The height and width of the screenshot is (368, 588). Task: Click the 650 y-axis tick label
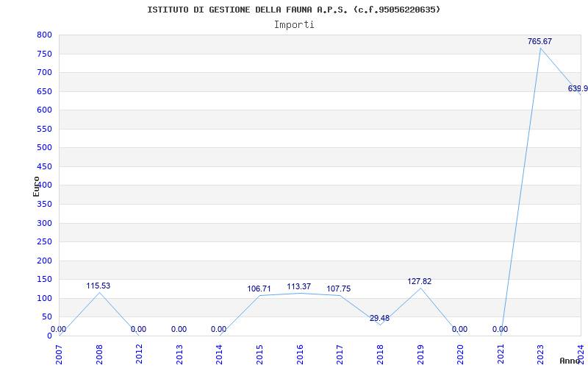(44, 91)
